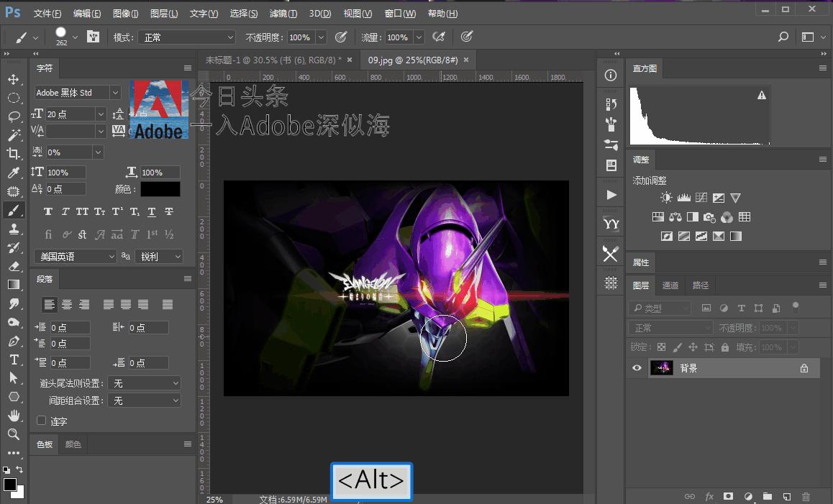This screenshot has width=833, height=504.
Task: Open the Adobe 黑体 Std font dropdown
Action: [76, 92]
